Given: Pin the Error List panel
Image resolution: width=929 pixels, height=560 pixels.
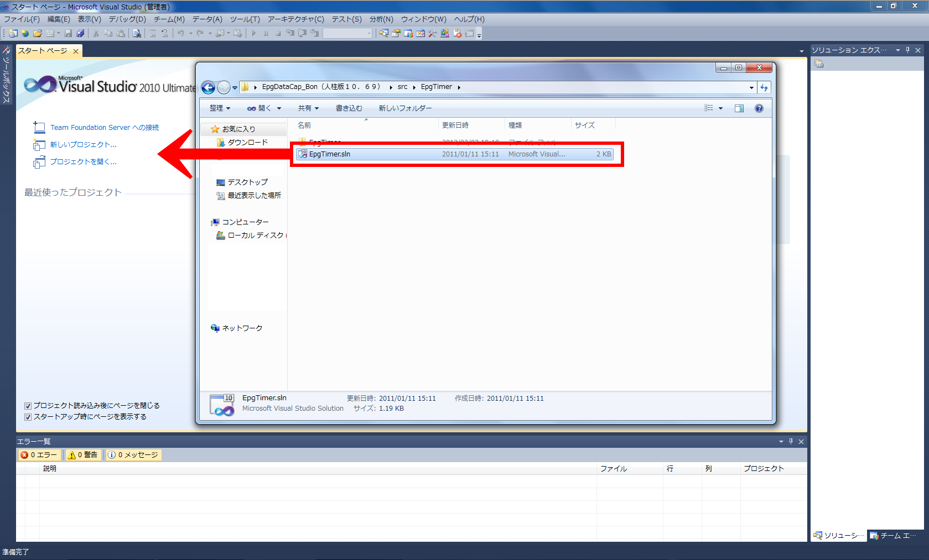Looking at the screenshot, I should pyautogui.click(x=791, y=441).
